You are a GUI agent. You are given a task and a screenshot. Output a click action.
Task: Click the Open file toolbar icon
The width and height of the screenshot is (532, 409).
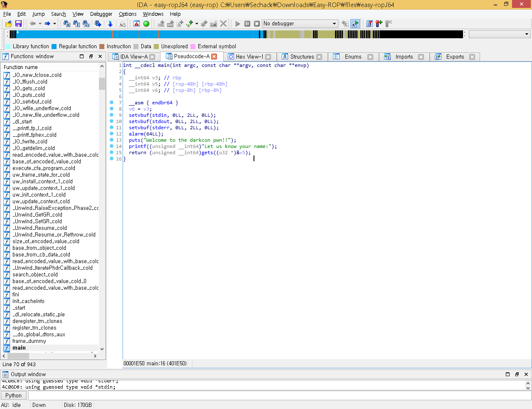pos(8,24)
